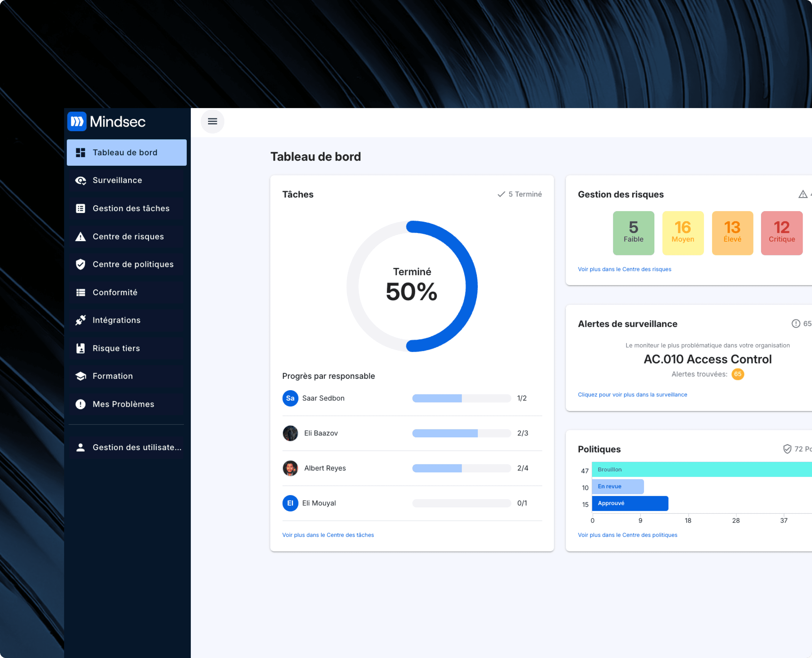
Task: Open Surveillance via its eye icon
Action: pyautogui.click(x=80, y=181)
